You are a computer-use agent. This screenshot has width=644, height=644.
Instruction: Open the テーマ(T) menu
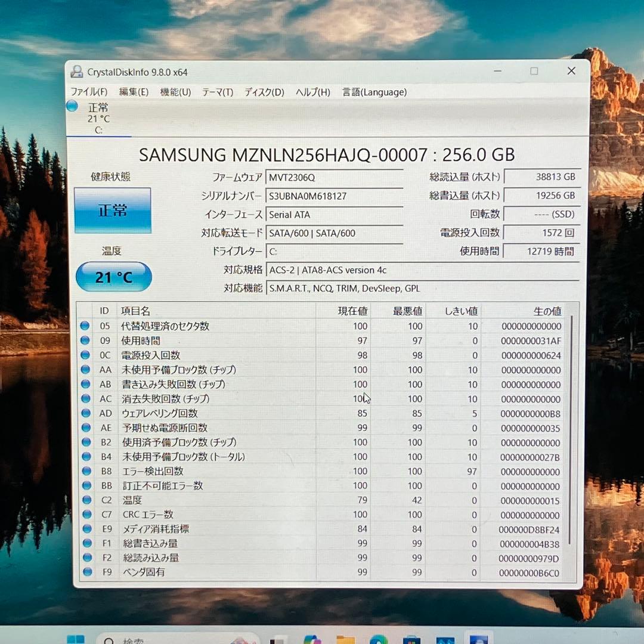tap(218, 92)
